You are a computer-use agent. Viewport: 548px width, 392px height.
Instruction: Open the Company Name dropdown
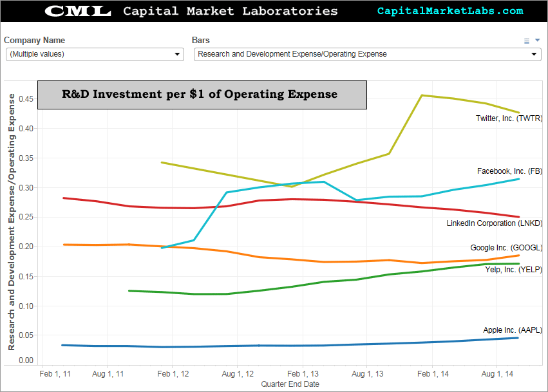95,54
